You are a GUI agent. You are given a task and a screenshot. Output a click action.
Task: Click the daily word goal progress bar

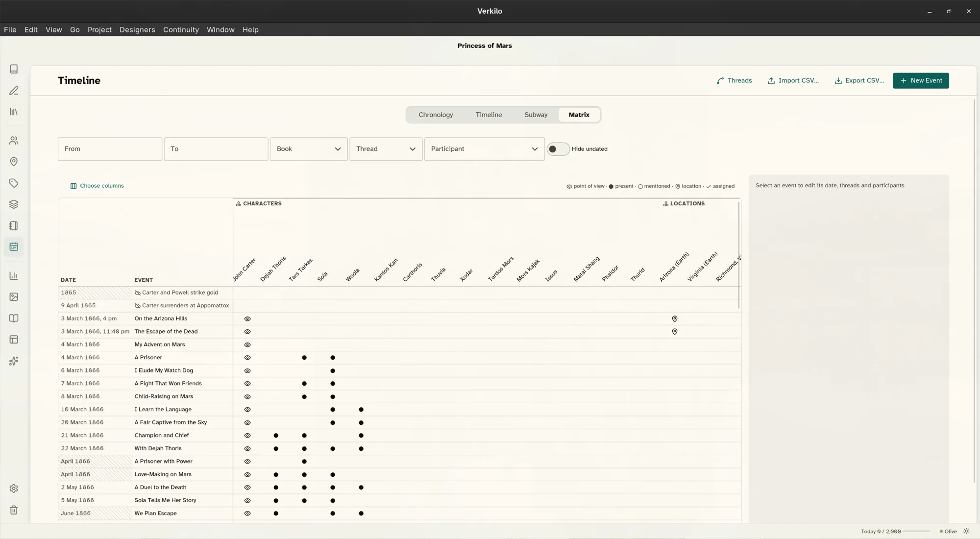point(916,531)
